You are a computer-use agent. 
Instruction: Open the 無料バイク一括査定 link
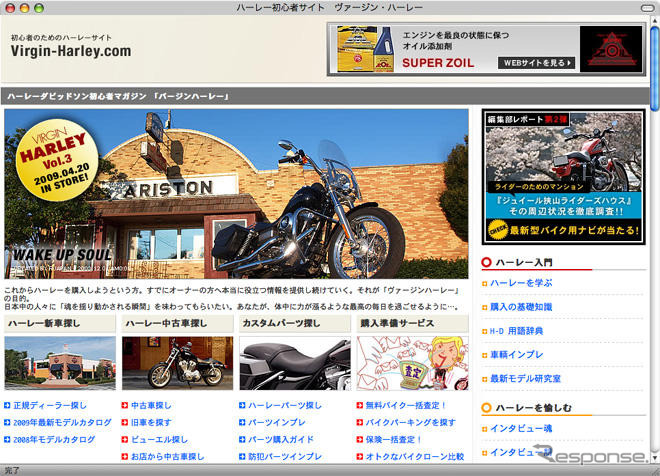coord(406,405)
